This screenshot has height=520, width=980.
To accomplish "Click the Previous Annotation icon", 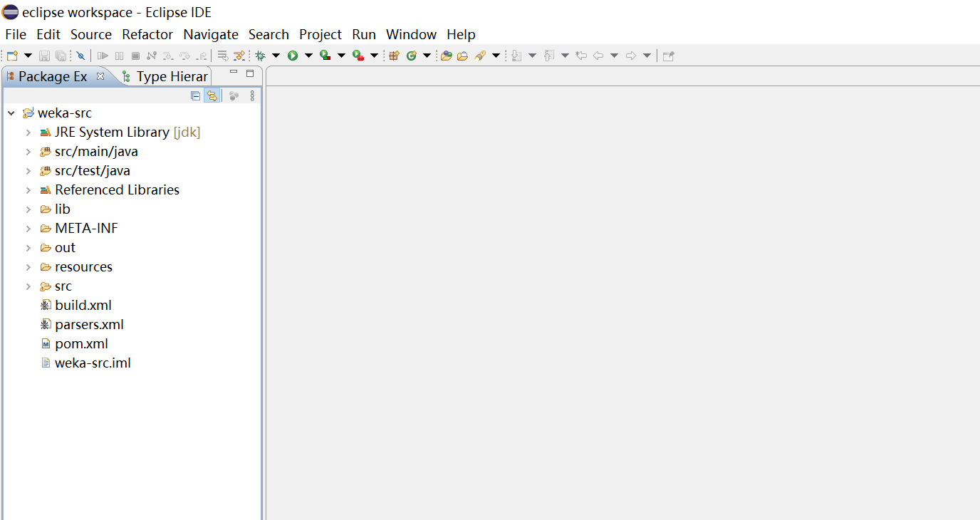I will tap(549, 56).
